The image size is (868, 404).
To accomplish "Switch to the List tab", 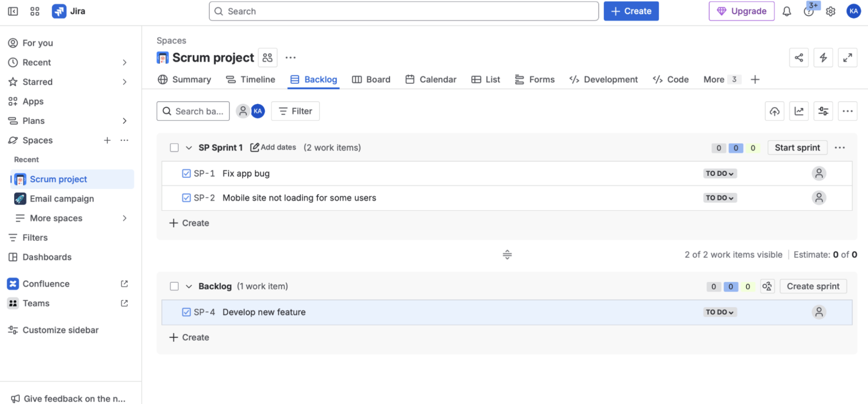I will (486, 80).
